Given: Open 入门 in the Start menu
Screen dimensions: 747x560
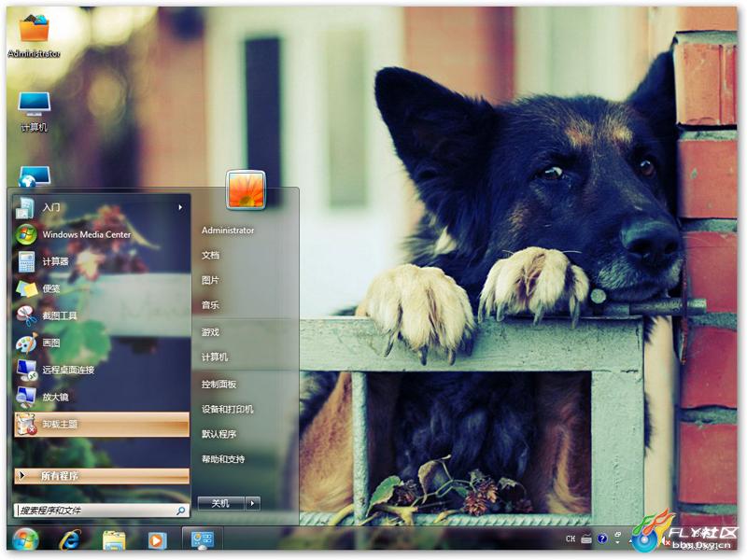Looking at the screenshot, I should coord(101,207).
